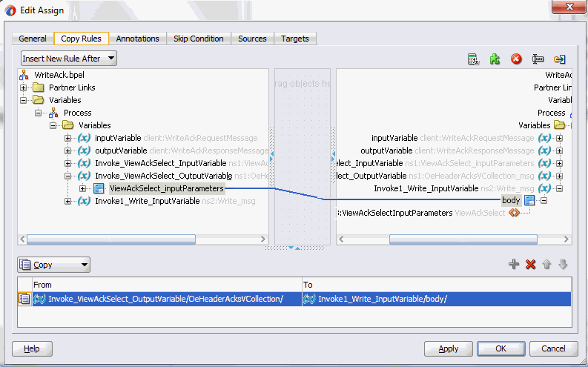Switch to the General tab

(33, 39)
